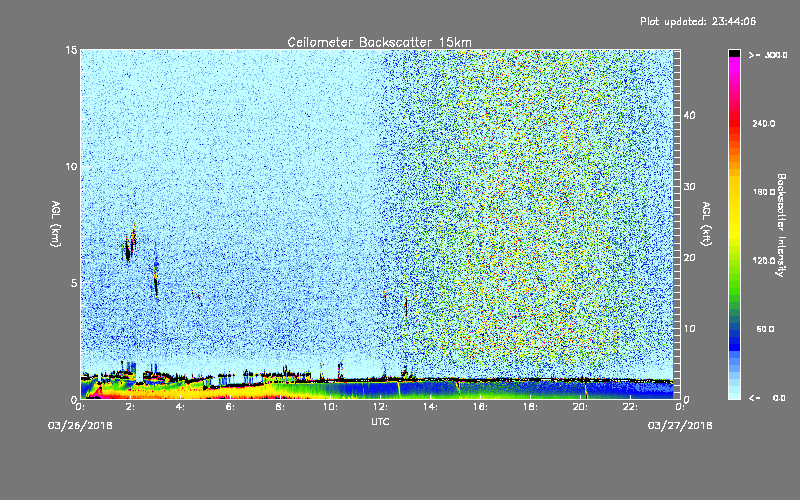The height and width of the screenshot is (500, 800).
Task: Click the "03/27/2018" end date label
Action: pos(680,426)
